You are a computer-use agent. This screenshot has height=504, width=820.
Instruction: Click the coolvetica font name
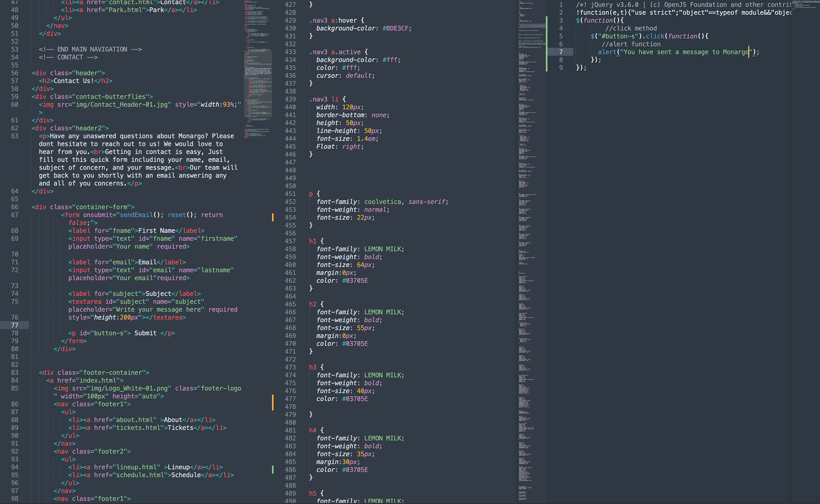[382, 202]
